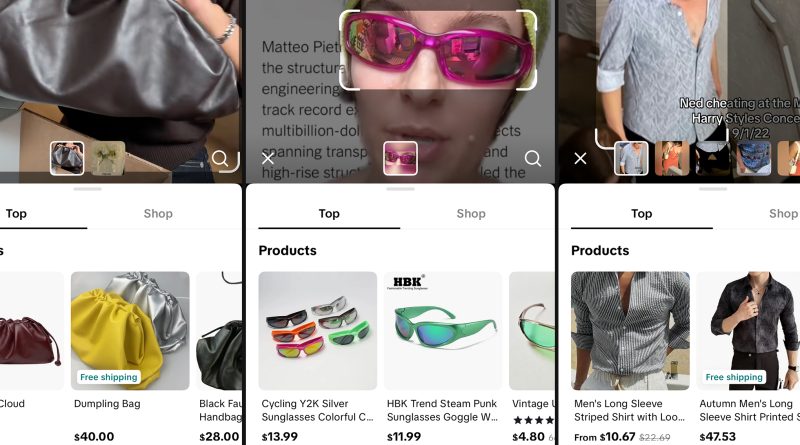Viewport: 800px width, 445px height.
Task: Grab the sunglasses results sheet drag handle
Action: [x=400, y=188]
